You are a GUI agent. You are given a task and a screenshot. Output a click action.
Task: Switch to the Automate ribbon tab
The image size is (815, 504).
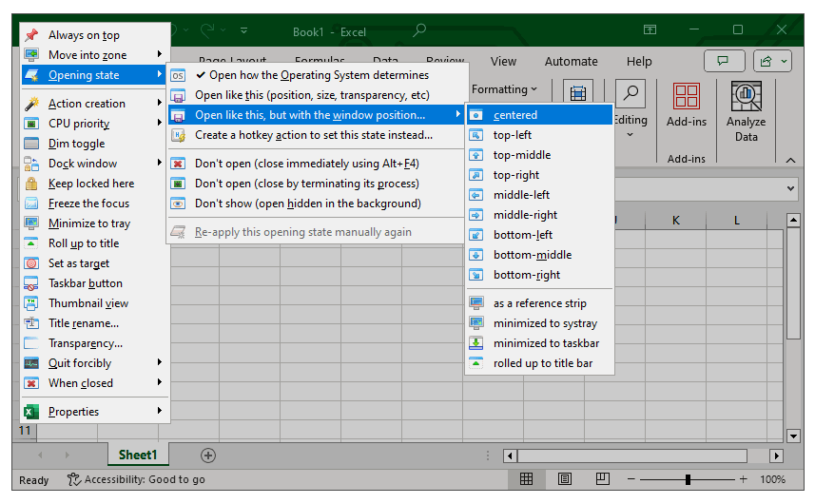pyautogui.click(x=571, y=61)
